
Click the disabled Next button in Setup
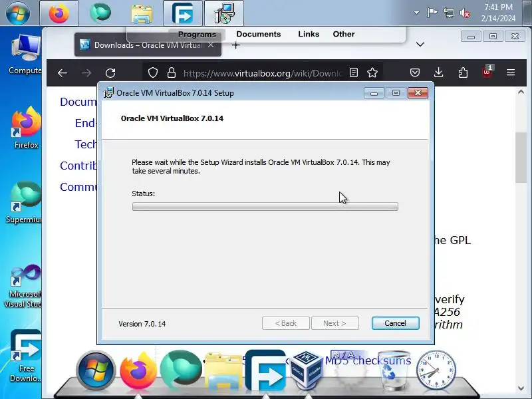click(x=335, y=323)
